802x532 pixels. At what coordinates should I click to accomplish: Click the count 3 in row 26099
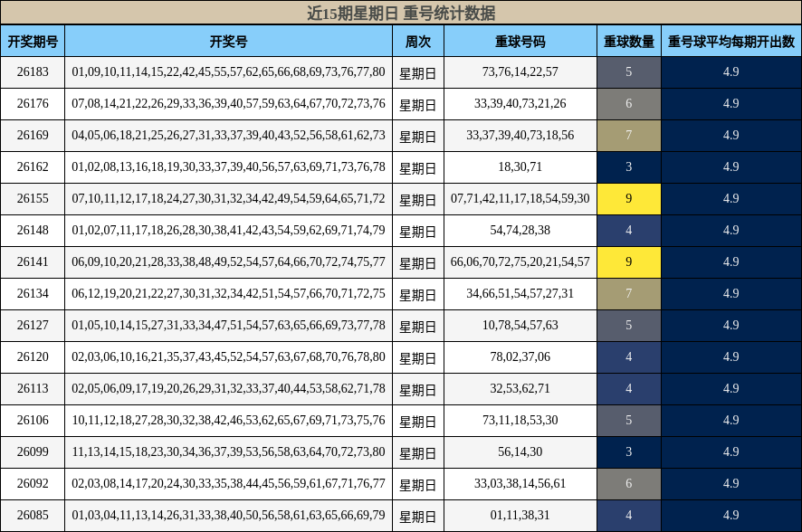(628, 452)
